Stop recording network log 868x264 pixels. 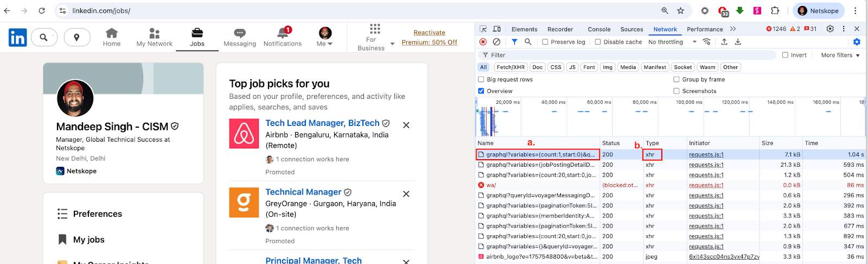[483, 42]
